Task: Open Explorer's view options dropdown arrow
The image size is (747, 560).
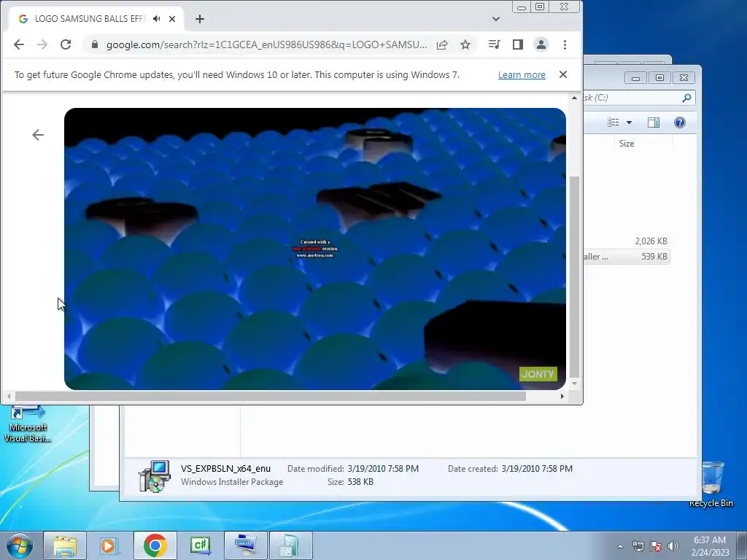Action: 629,122
